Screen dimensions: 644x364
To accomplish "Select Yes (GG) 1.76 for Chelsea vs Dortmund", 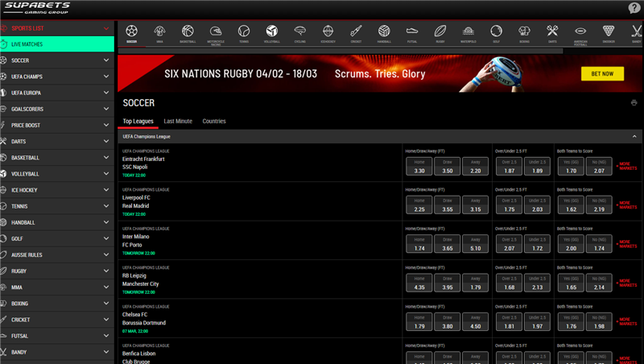I will [571, 322].
